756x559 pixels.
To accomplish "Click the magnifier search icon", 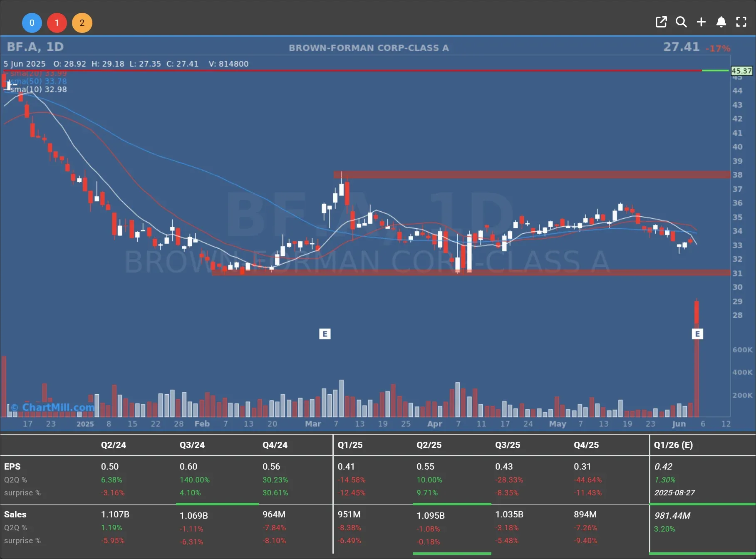I will tap(681, 22).
